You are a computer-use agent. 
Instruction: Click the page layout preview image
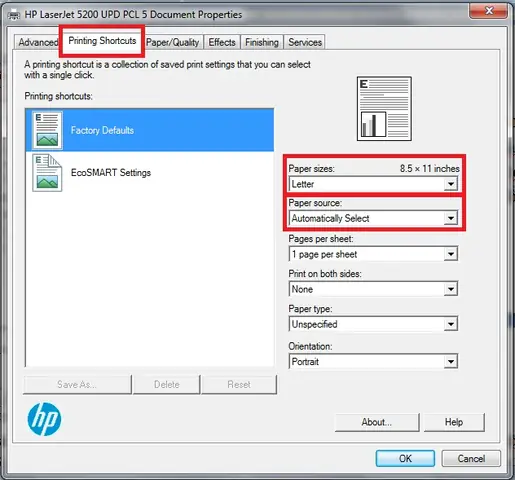pyautogui.click(x=384, y=109)
